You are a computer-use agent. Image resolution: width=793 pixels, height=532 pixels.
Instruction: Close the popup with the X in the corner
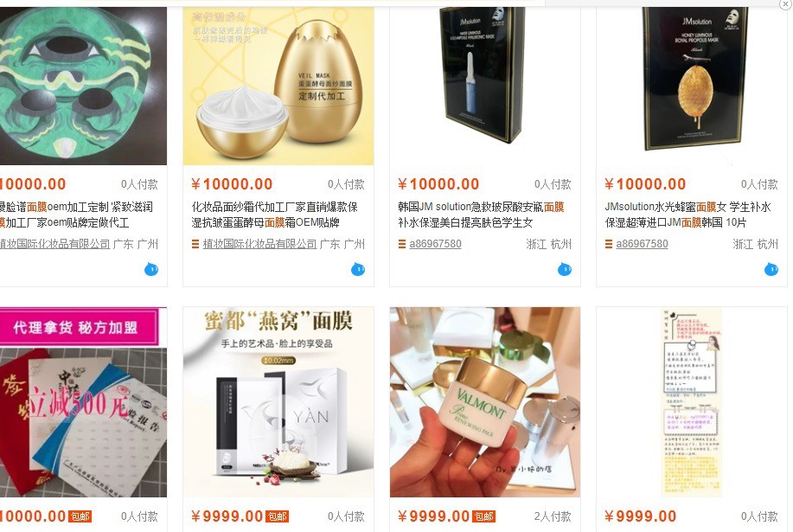click(785, 3)
